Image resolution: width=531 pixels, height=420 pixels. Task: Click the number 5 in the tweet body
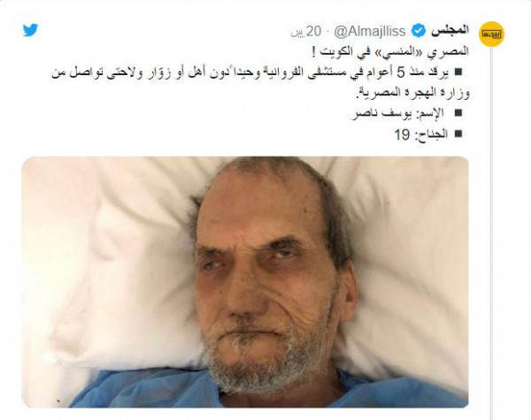tap(401, 73)
